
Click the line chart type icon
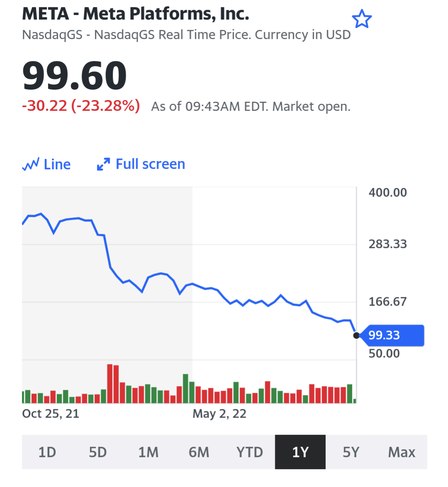click(31, 164)
